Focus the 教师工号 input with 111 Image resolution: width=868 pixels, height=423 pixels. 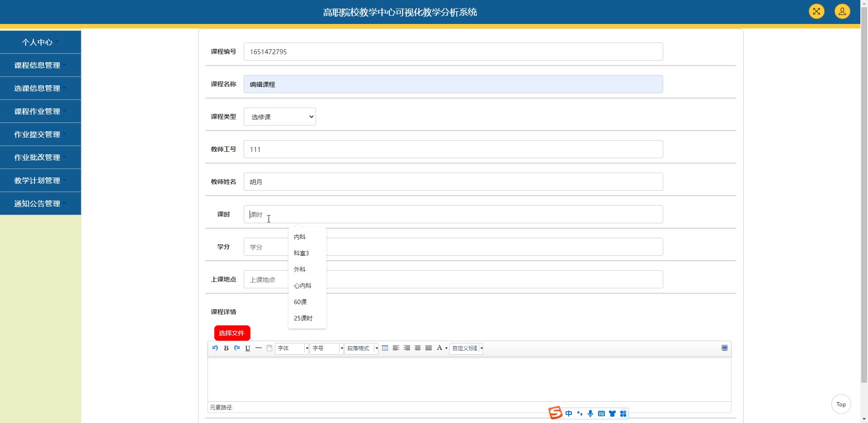pos(453,149)
